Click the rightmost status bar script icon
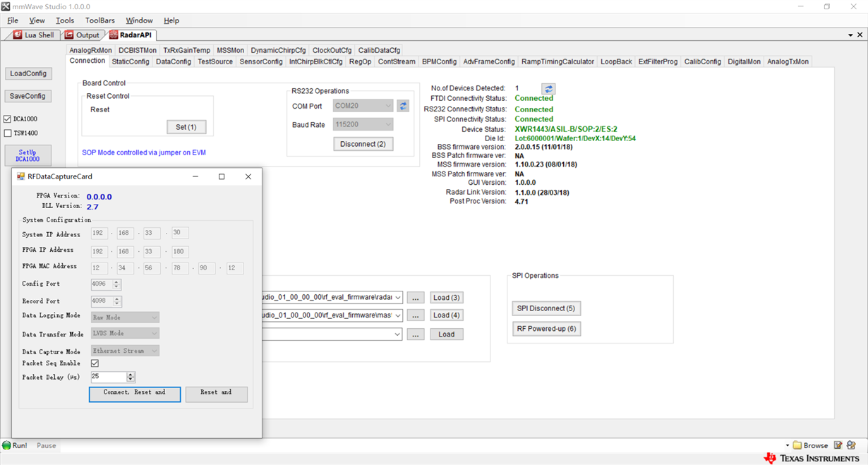 [x=851, y=445]
